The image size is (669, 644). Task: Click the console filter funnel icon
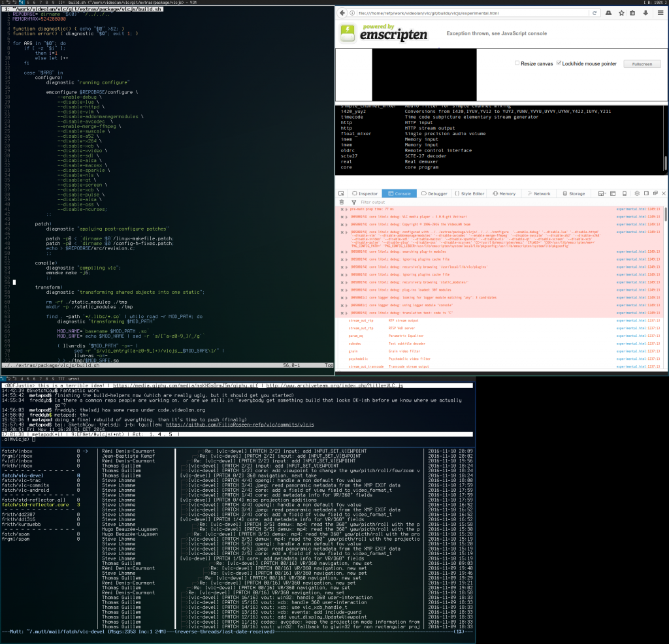353,202
